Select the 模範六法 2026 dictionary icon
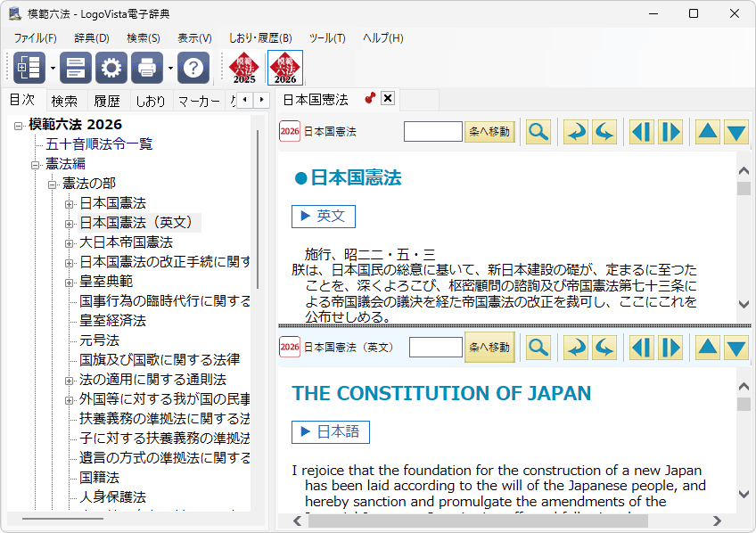 (x=285, y=68)
